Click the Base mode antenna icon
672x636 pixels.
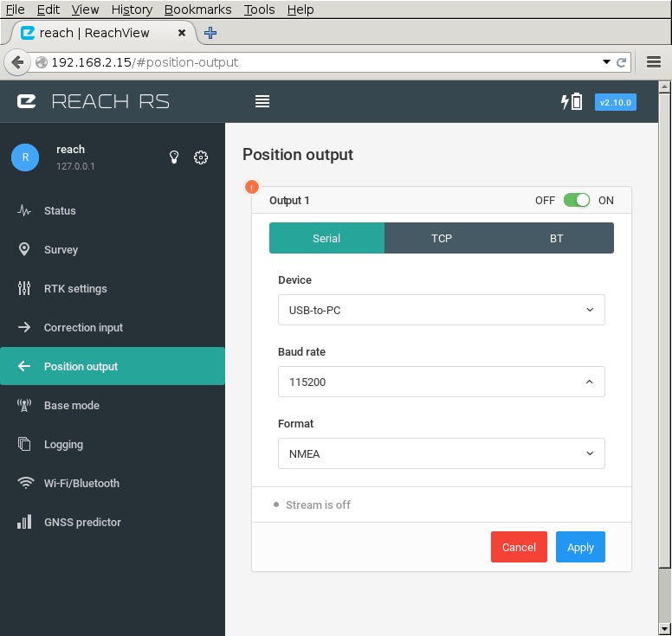point(24,405)
